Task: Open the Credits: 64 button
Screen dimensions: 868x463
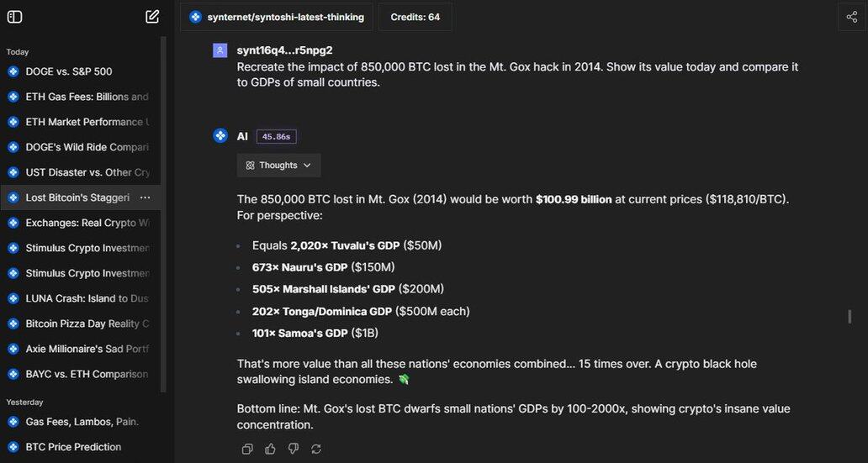Action: click(x=415, y=17)
